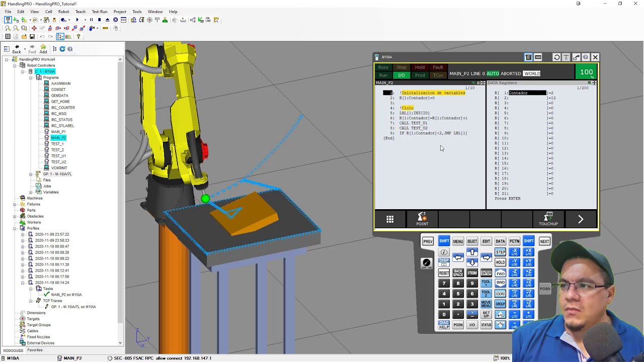Click the NEXT key on teach pendant
Viewport: 644px width, 362px height.
(x=544, y=241)
